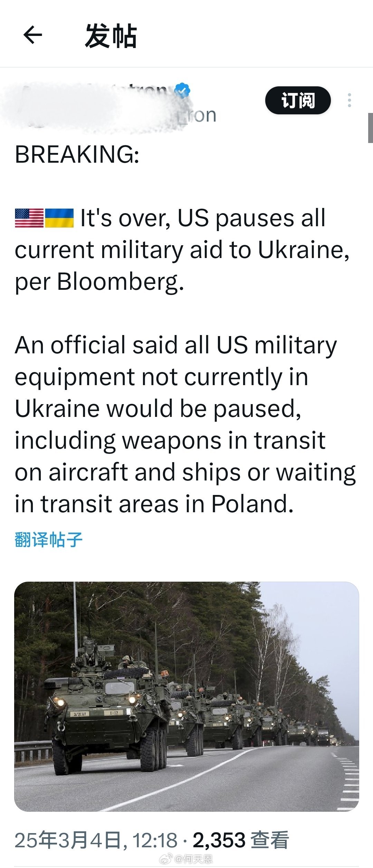Click the Ukraine flag emoji
The height and width of the screenshot is (868, 373).
click(x=59, y=218)
